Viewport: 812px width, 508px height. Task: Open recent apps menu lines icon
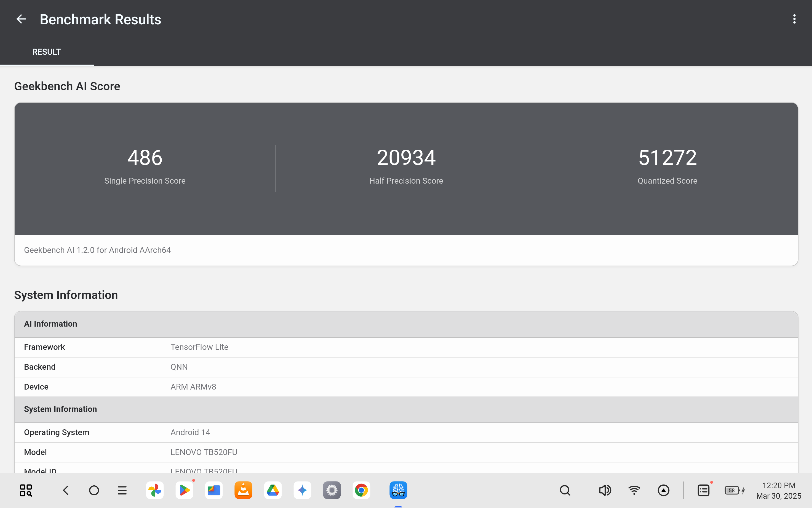(122, 490)
